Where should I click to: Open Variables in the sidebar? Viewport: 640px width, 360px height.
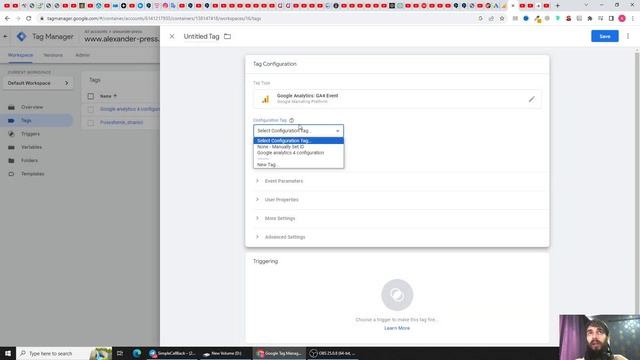31,147
